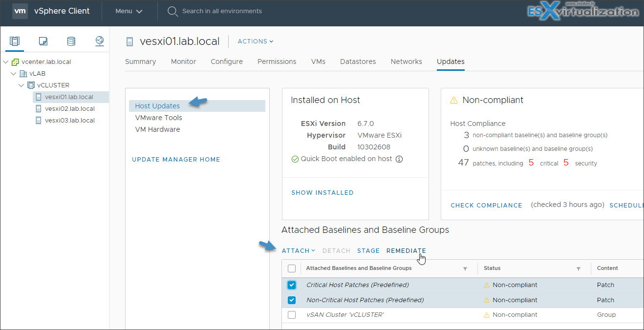
Task: Open the Networking inventory view icon
Action: click(x=100, y=41)
